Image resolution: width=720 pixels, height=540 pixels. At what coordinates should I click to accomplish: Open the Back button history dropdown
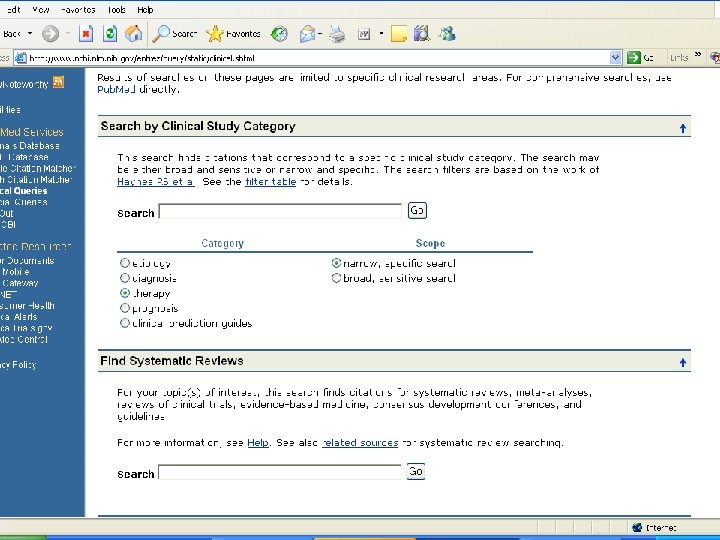(x=30, y=34)
